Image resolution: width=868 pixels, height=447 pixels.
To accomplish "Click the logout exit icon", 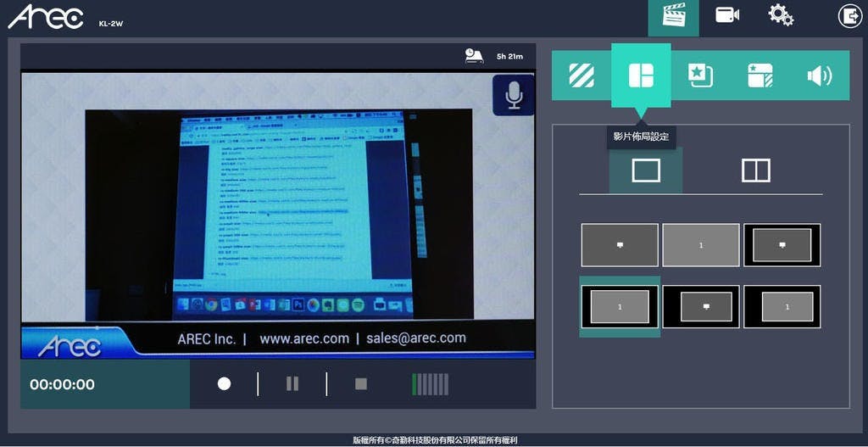I will click(x=849, y=16).
